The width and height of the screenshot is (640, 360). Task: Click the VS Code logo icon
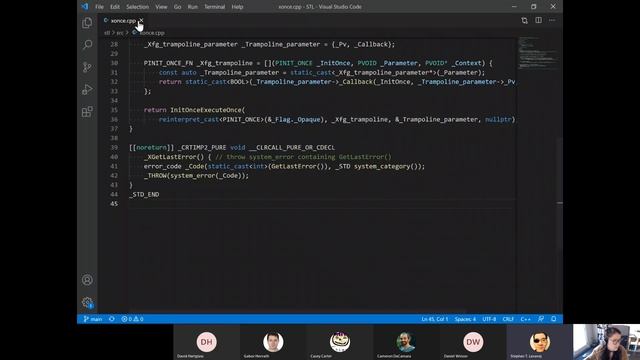point(84,7)
